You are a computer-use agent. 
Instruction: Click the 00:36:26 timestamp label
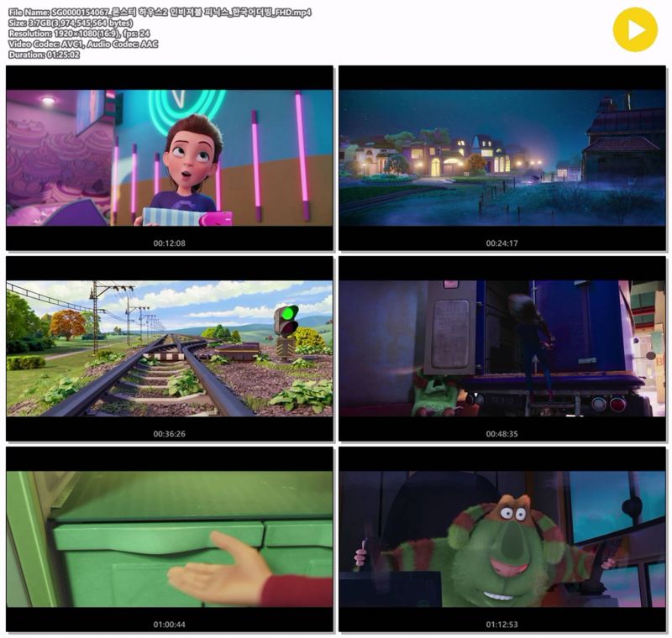point(170,434)
